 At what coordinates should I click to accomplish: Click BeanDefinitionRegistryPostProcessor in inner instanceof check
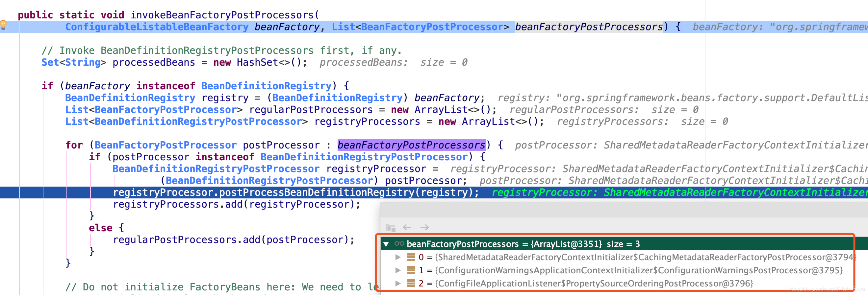pos(364,157)
